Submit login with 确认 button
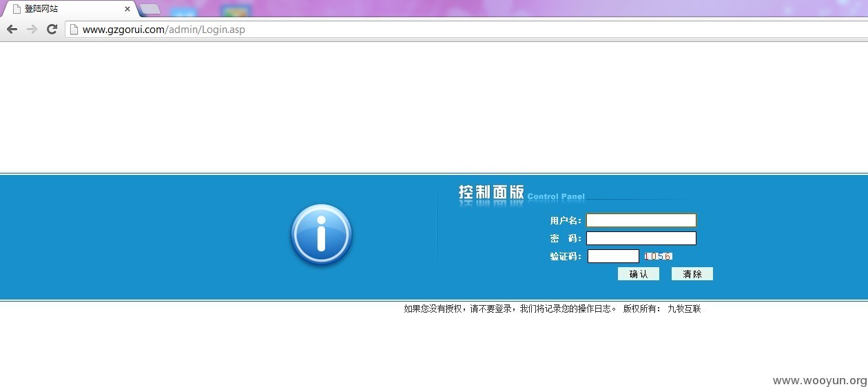 click(639, 274)
